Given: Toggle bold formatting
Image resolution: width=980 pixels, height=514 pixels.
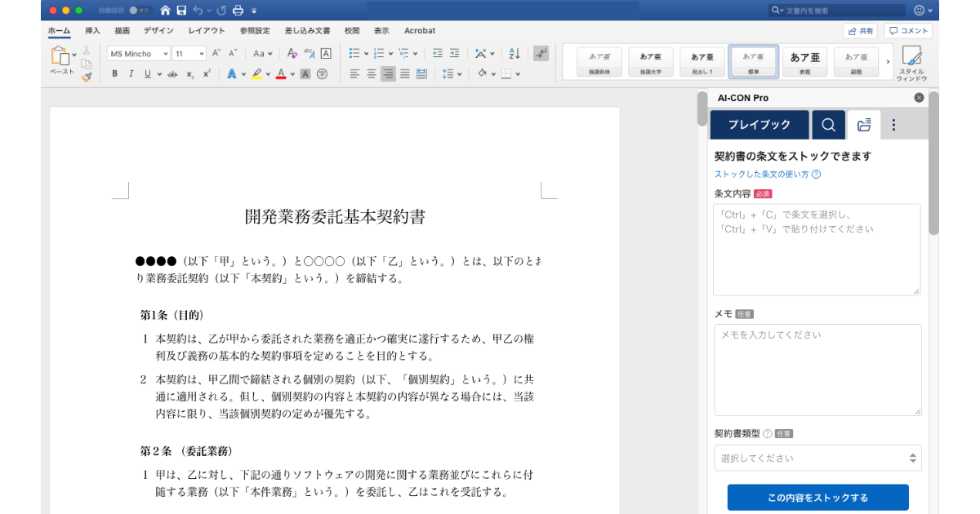Looking at the screenshot, I should coord(115,73).
